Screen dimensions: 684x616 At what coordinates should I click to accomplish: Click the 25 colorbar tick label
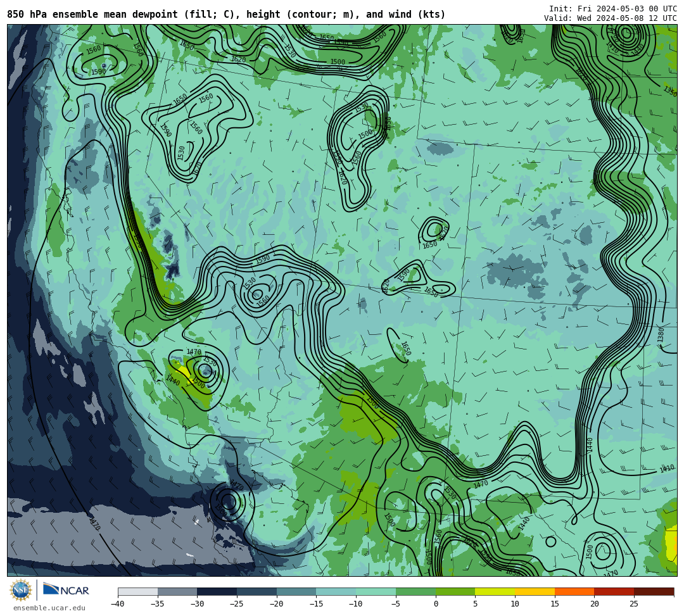634,604
